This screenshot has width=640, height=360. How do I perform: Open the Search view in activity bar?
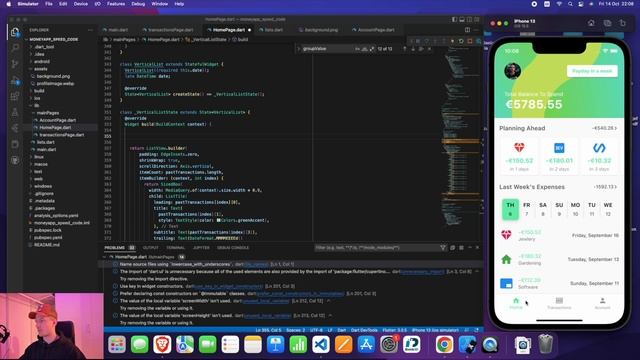[15, 48]
